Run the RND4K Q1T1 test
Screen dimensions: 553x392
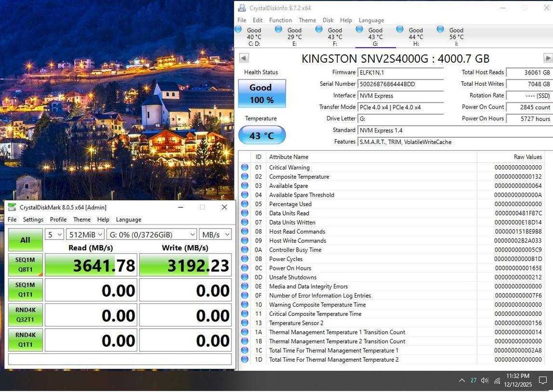[25, 339]
